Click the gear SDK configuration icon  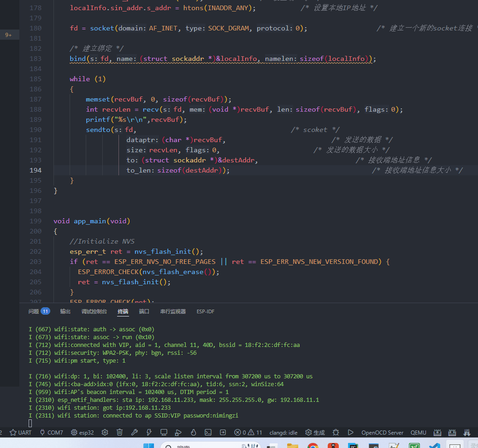pyautogui.click(x=105, y=432)
